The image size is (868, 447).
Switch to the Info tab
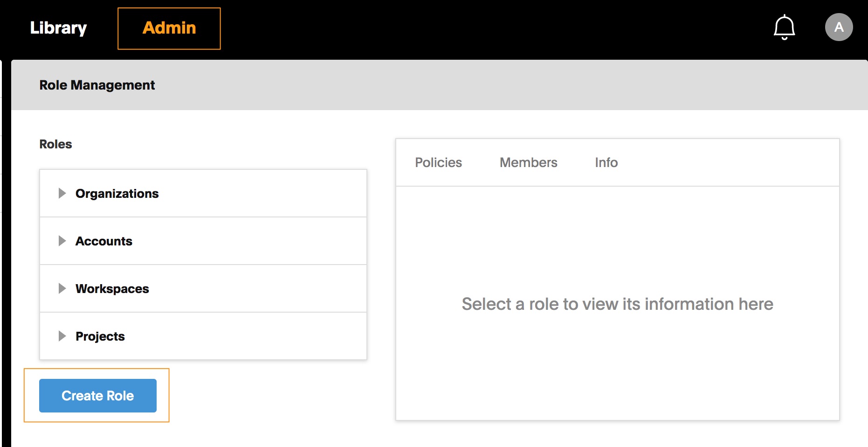point(606,162)
